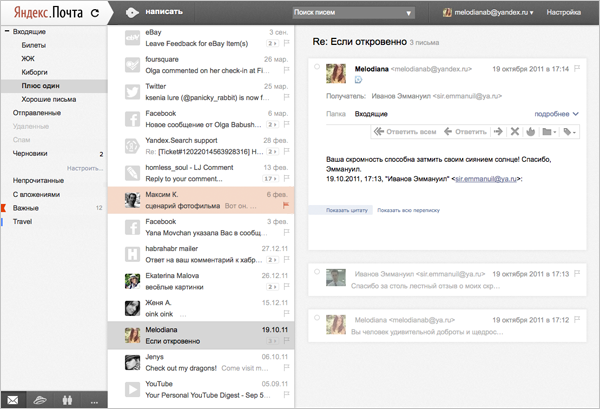Click the homless_soul LJ pencil avatar icon
Image resolution: width=600 pixels, height=409 pixels.
132,173
